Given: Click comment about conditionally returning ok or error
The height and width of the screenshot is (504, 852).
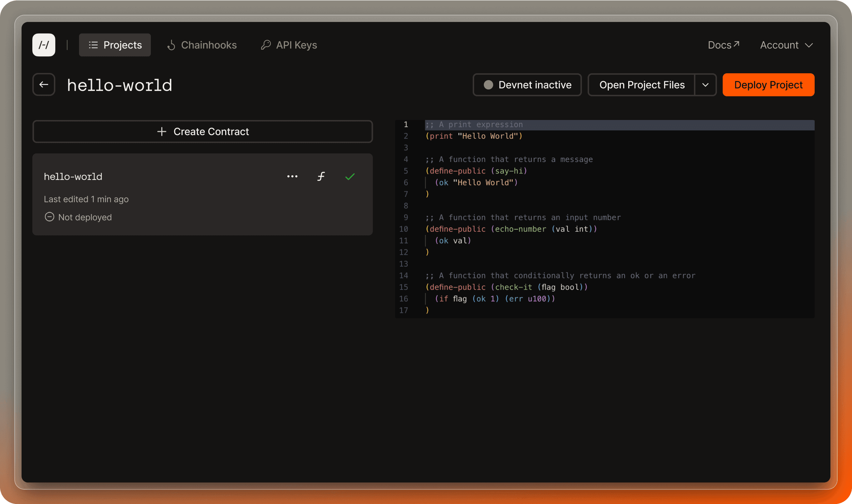Looking at the screenshot, I should [560, 276].
